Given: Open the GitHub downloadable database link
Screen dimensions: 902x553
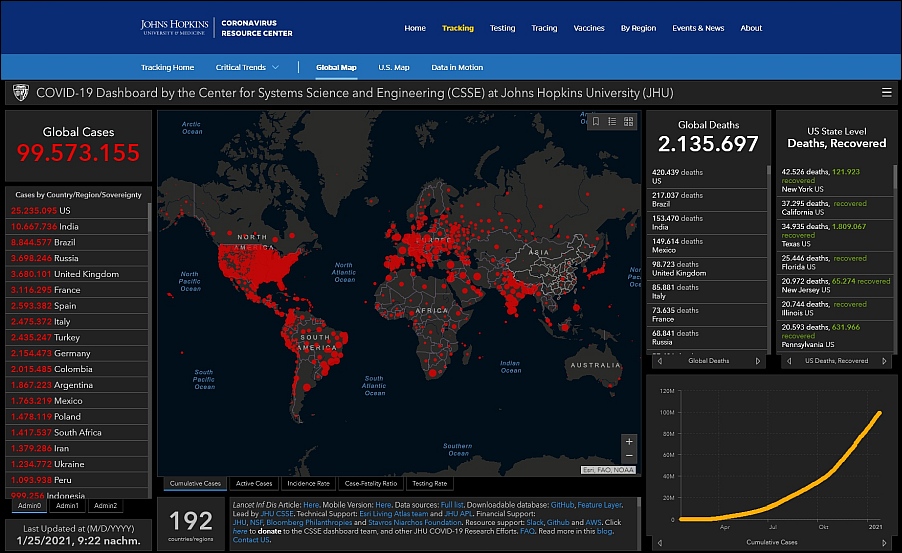Looking at the screenshot, I should [x=562, y=505].
